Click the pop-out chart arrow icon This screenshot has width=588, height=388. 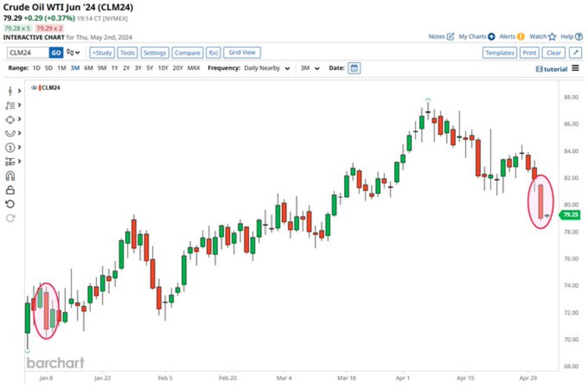click(576, 53)
